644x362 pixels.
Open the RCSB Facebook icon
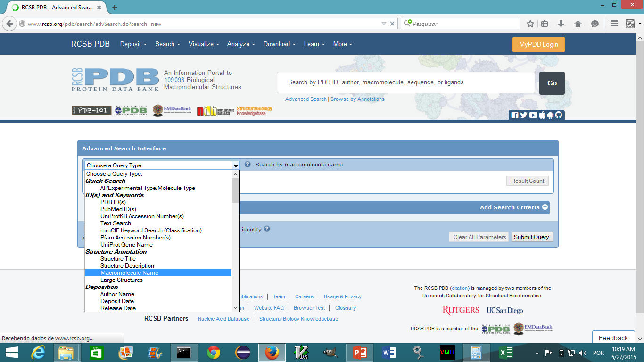pos(515,115)
